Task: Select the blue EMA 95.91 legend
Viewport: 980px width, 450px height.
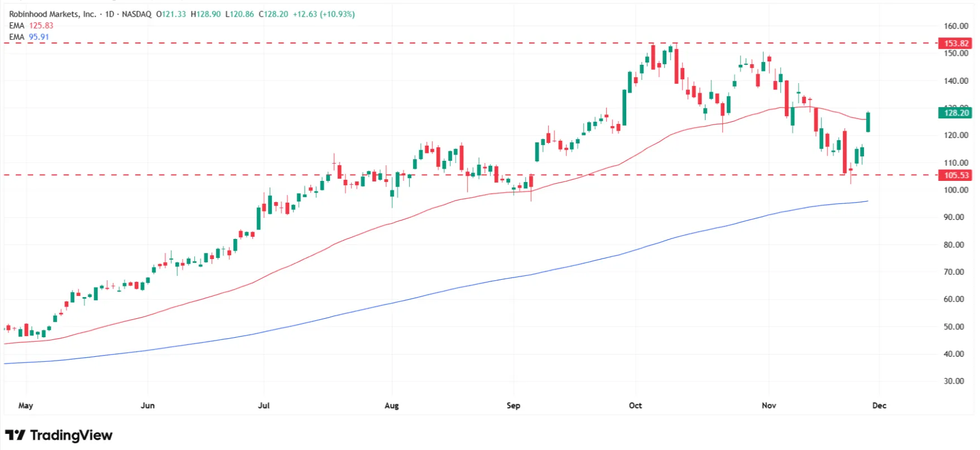Action: click(x=29, y=37)
